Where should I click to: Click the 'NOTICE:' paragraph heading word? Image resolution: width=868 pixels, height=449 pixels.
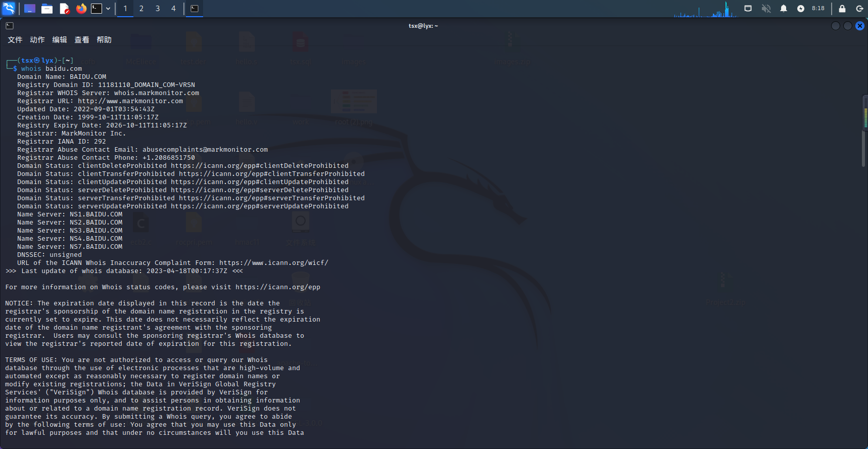pos(19,303)
